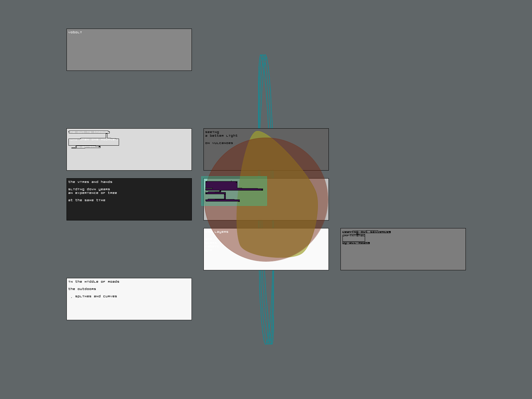Click the 'unfinished' outlined box
This screenshot has height=399, width=532.
point(353,237)
